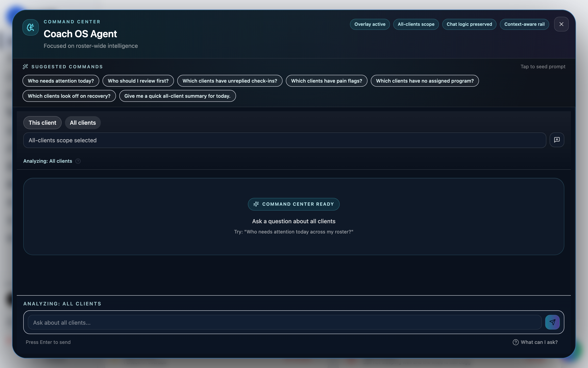
Task: Select the All clients scope tab
Action: (83, 123)
